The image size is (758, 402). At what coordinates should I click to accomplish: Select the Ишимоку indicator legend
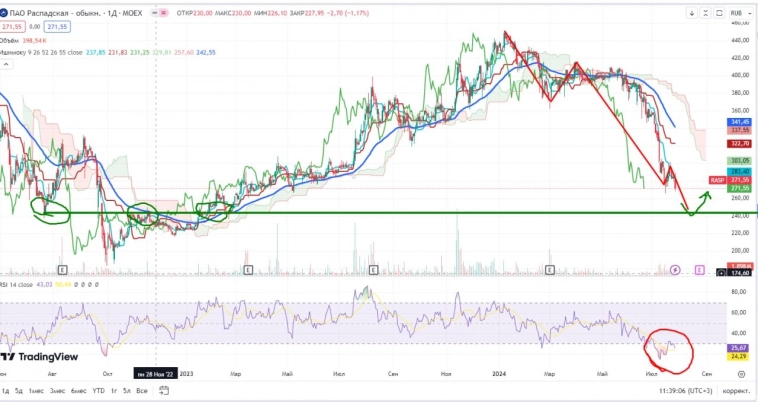[41, 52]
